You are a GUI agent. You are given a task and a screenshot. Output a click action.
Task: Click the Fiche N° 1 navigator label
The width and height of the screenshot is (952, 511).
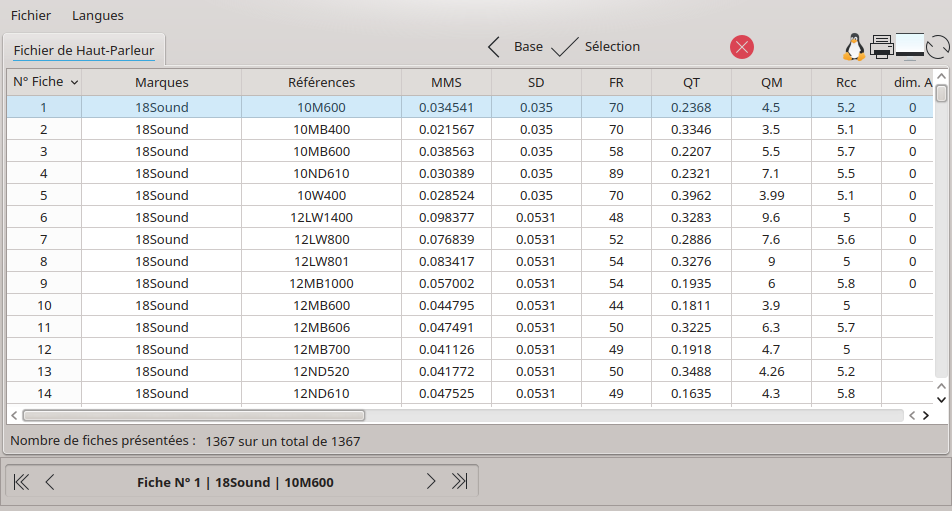(x=235, y=482)
